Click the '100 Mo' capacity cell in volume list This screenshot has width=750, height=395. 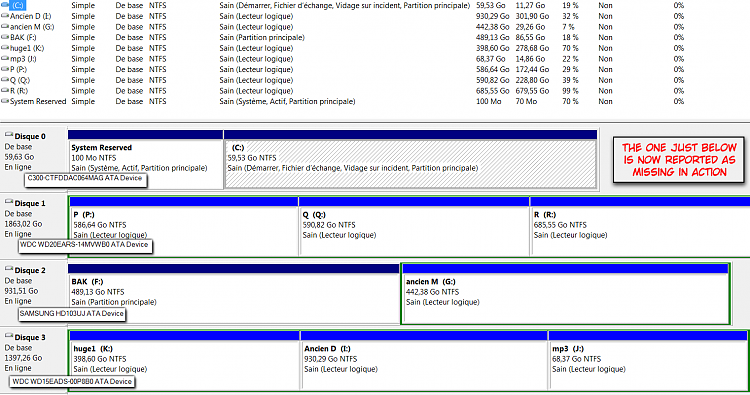point(489,101)
